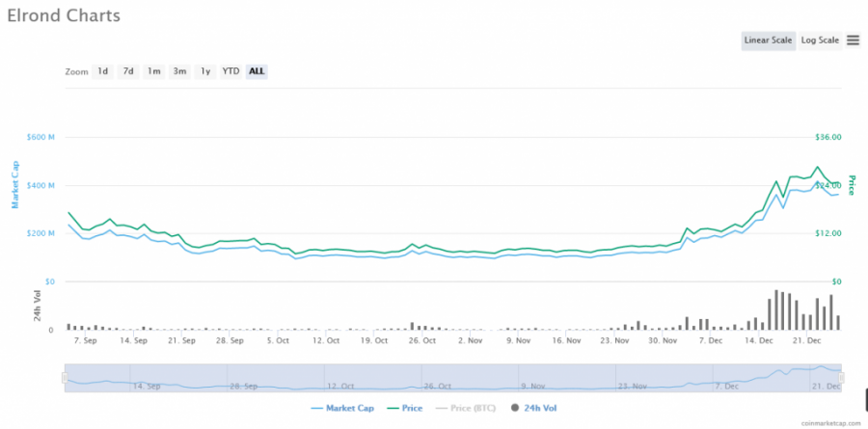
Task: Click the 23. Nov date axis label
Action: point(615,341)
